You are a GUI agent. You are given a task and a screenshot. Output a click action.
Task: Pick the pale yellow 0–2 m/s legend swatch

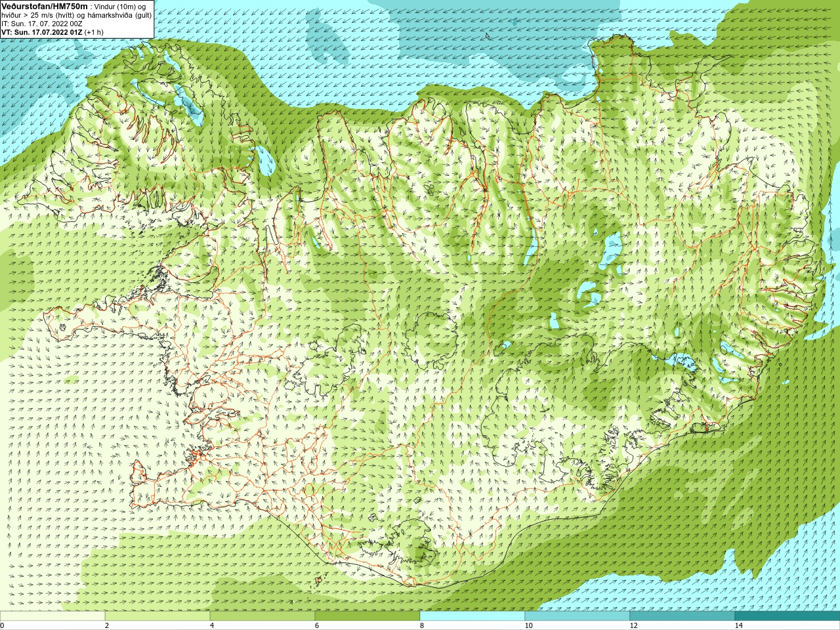52,616
